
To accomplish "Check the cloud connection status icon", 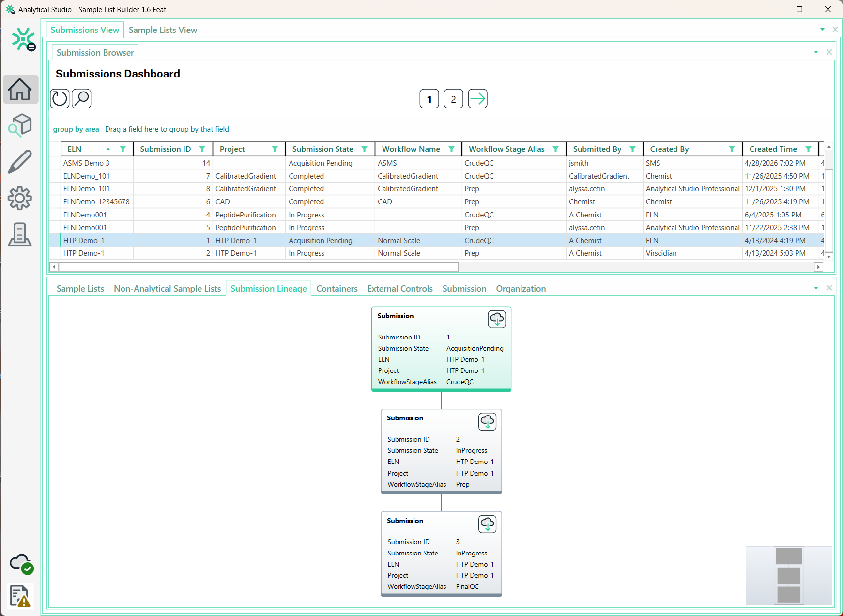I will [x=21, y=564].
